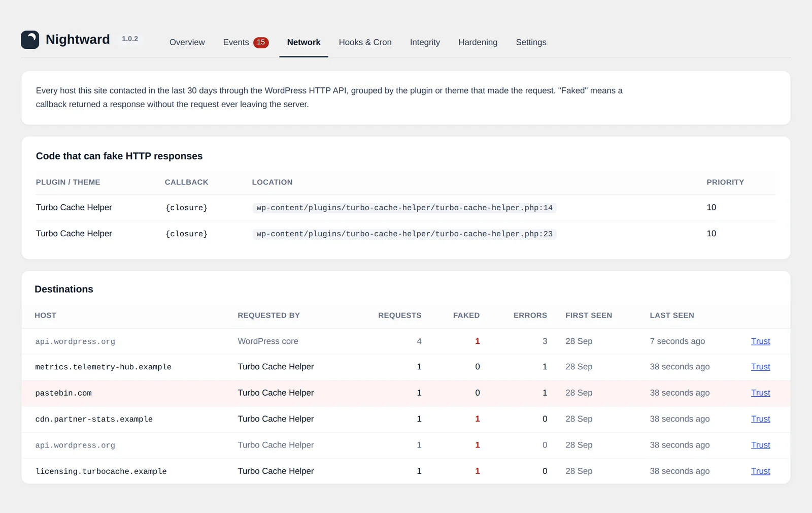Click the LAST SEEN column header

(x=672, y=315)
